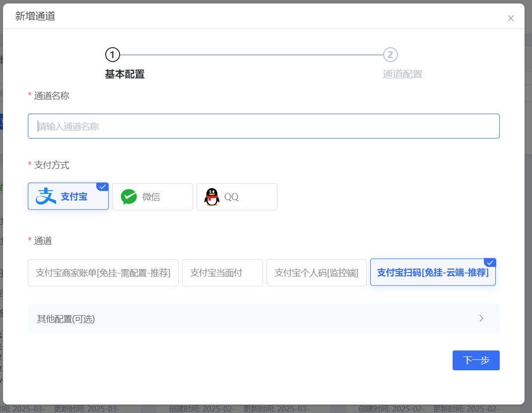Click the green WeChat logo icon

click(x=129, y=197)
